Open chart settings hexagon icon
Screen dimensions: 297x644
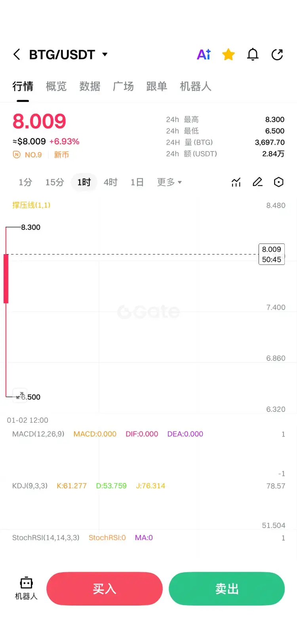point(279,182)
